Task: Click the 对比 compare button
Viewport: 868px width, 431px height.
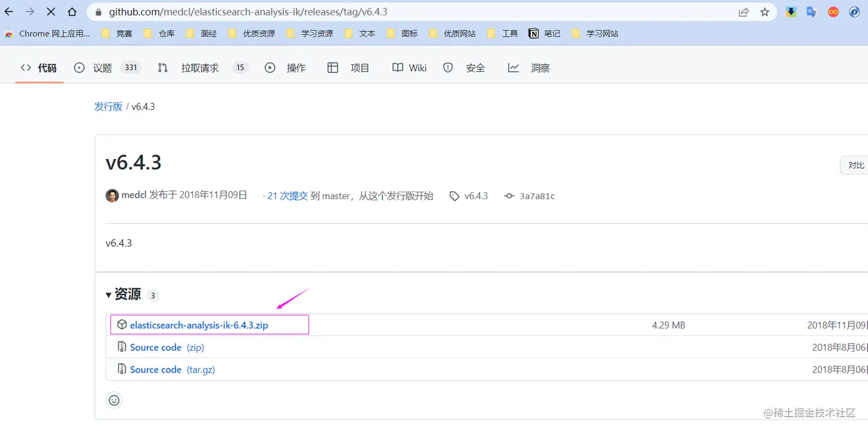Action: 855,165
